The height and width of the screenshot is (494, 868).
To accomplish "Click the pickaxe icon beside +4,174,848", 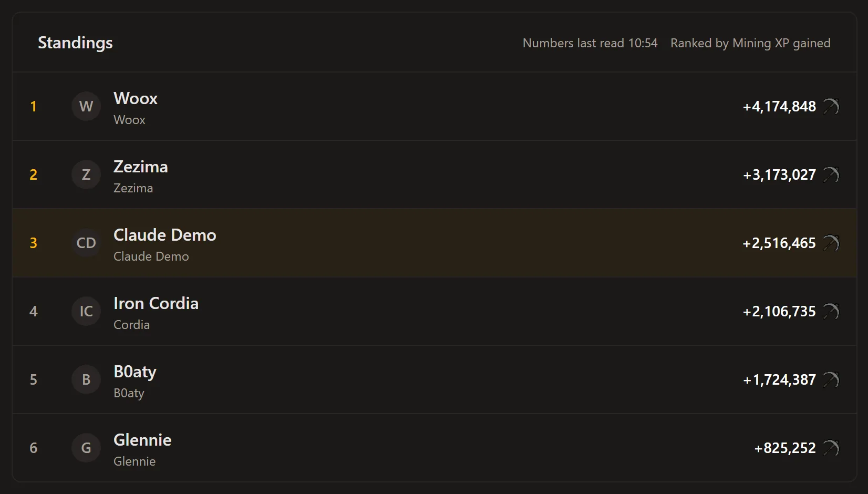I will 831,106.
